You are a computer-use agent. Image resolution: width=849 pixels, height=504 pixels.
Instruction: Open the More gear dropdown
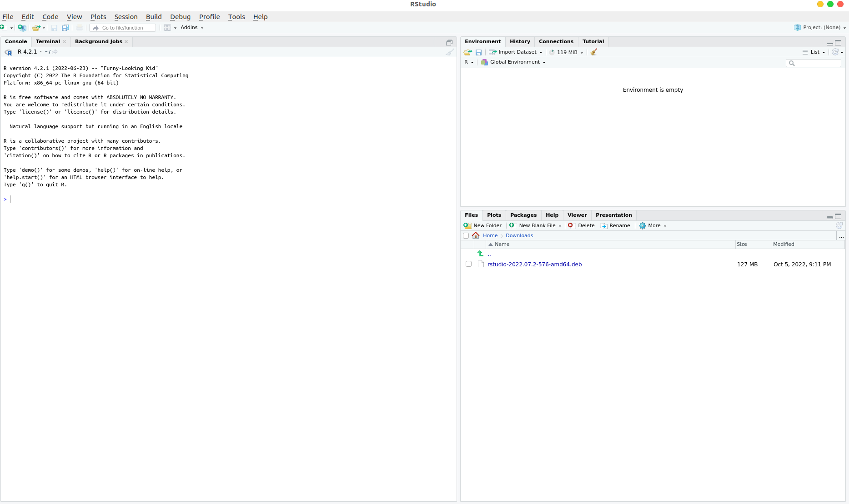point(653,226)
